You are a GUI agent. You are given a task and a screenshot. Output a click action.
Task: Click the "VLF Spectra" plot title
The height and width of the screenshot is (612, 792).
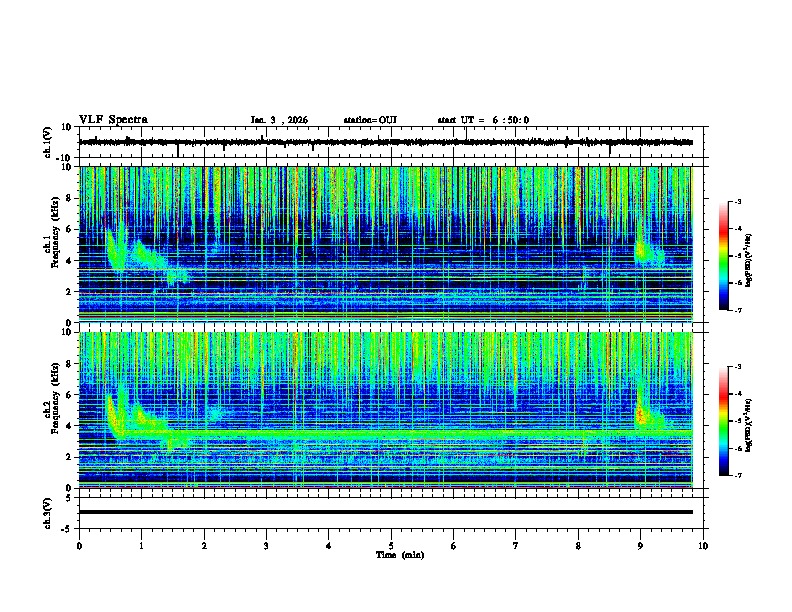point(113,120)
